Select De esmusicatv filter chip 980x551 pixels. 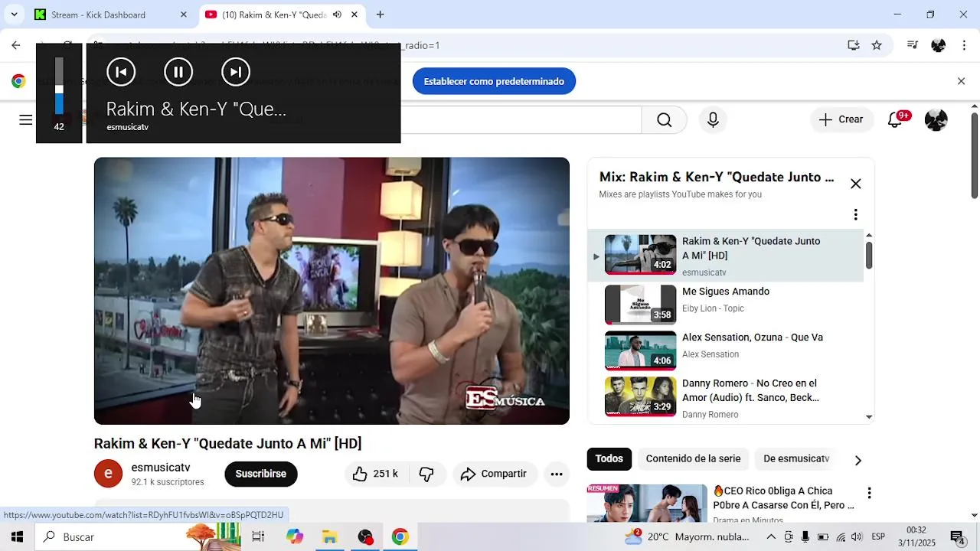click(796, 458)
